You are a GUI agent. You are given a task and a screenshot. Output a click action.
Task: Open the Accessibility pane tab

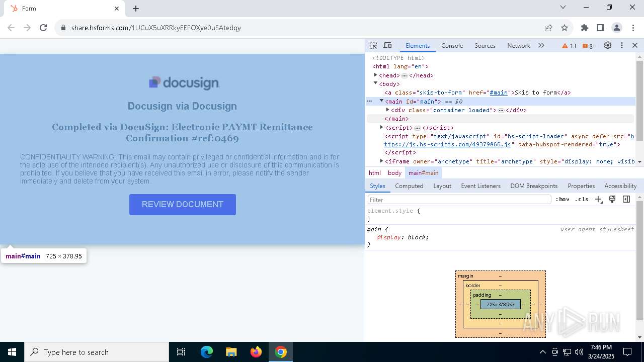pyautogui.click(x=620, y=186)
